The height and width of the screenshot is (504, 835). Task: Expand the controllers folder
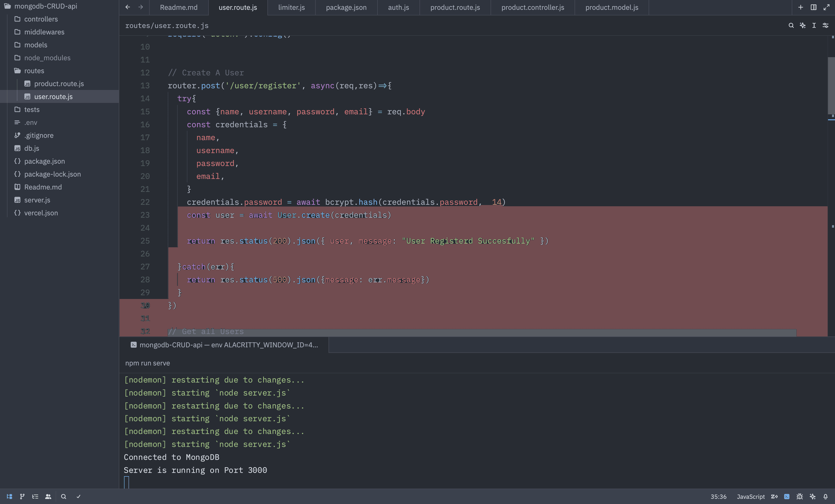point(59,19)
